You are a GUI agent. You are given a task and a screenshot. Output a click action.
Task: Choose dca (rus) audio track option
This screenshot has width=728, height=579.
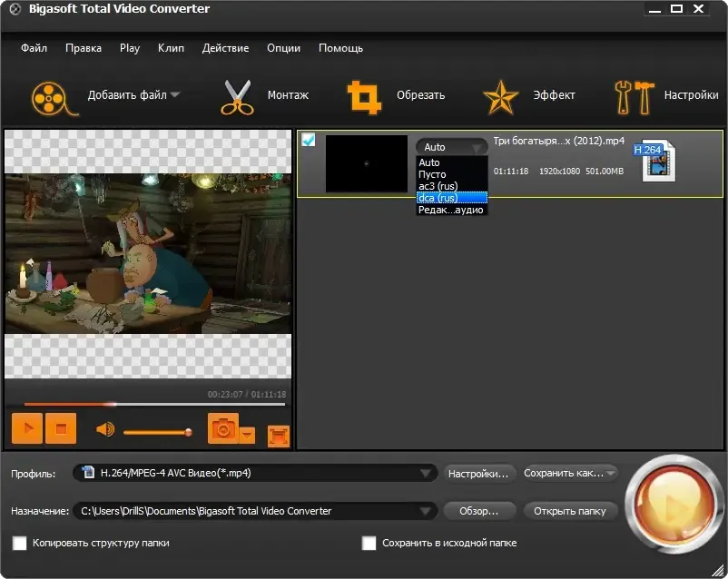(x=452, y=198)
